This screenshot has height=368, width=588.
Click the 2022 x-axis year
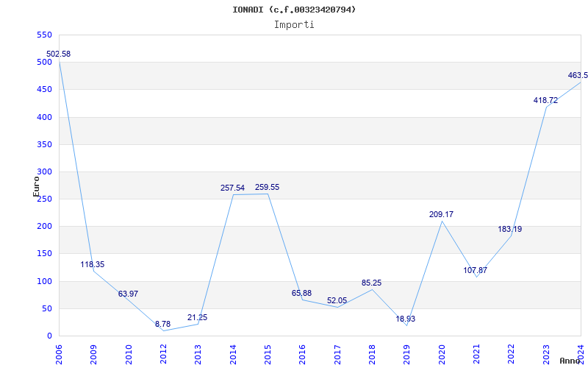(511, 355)
